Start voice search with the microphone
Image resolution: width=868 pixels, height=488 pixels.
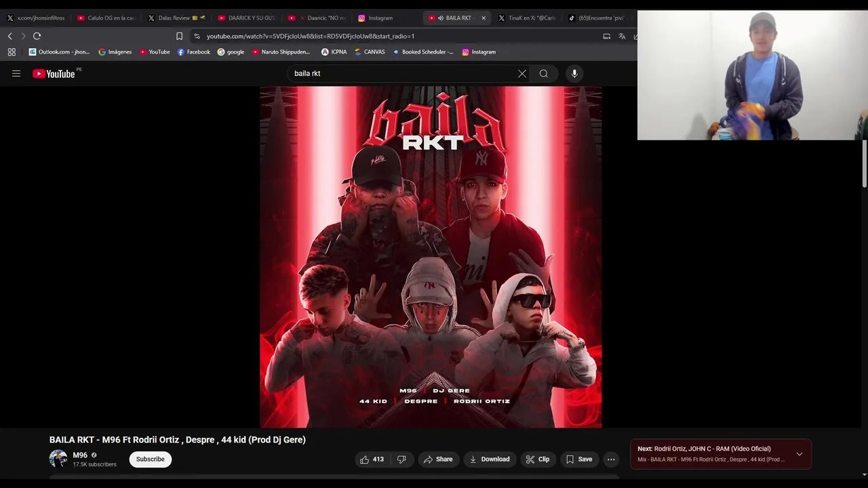574,73
